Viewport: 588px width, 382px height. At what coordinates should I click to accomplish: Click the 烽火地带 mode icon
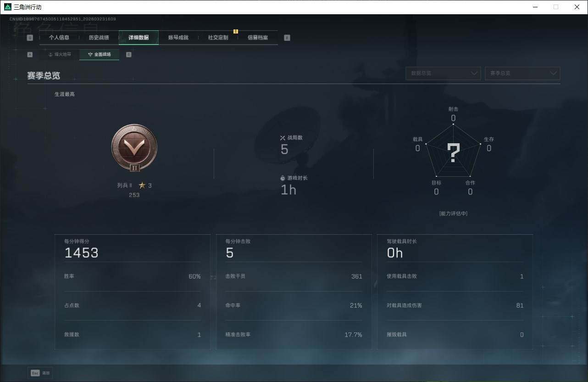point(50,55)
